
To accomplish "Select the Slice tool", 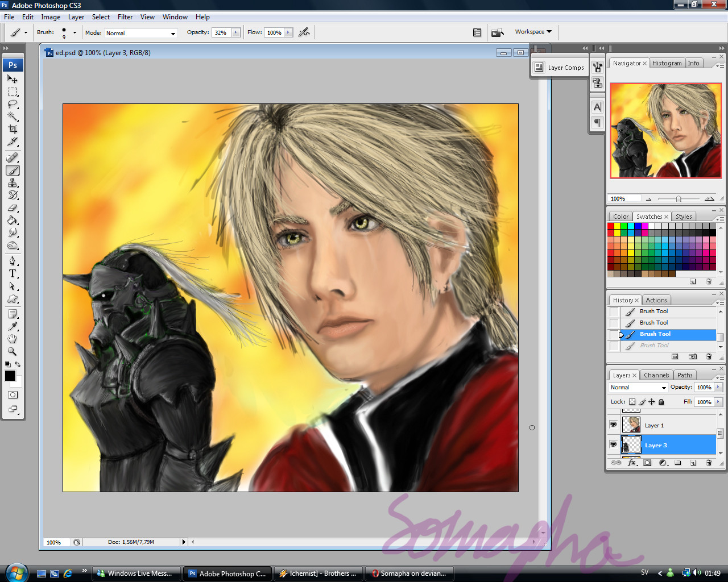I will click(x=13, y=142).
